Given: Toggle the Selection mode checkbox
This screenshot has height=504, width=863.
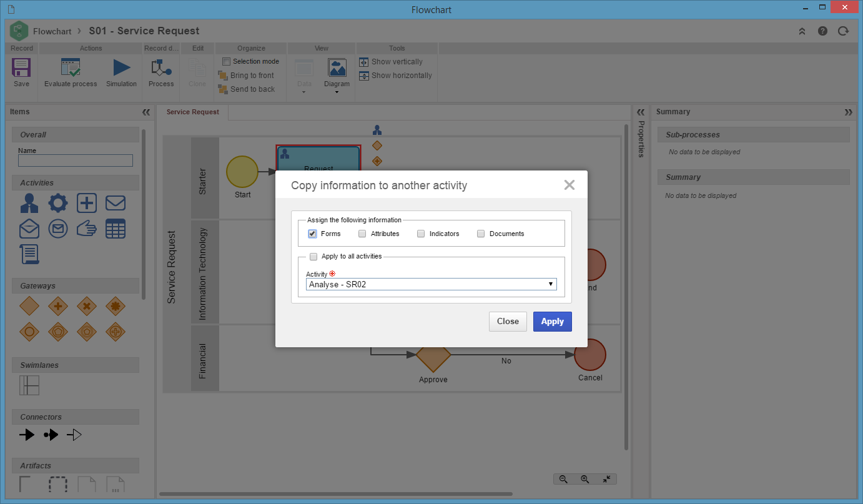Looking at the screenshot, I should click(226, 61).
